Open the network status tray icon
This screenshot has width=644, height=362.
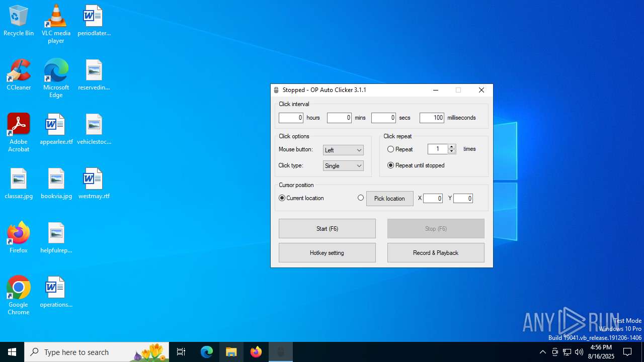(567, 352)
